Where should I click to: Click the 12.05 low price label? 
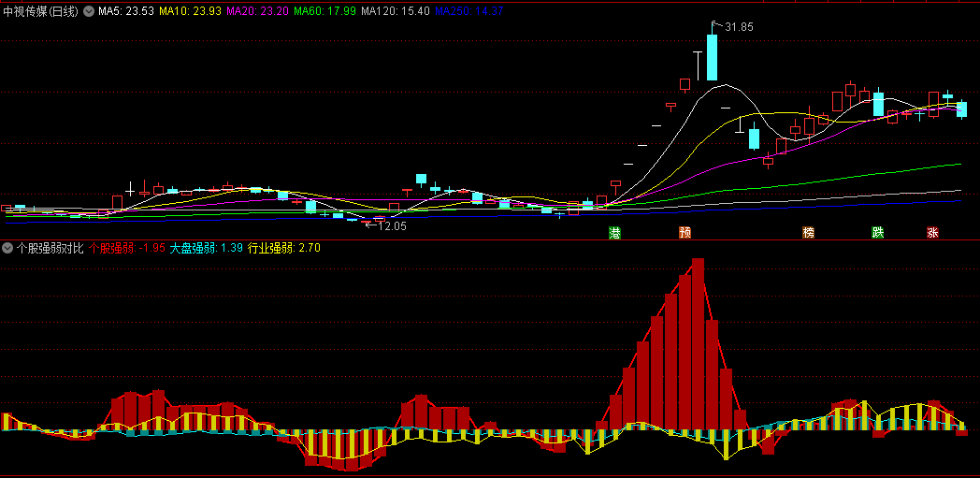pos(393,226)
